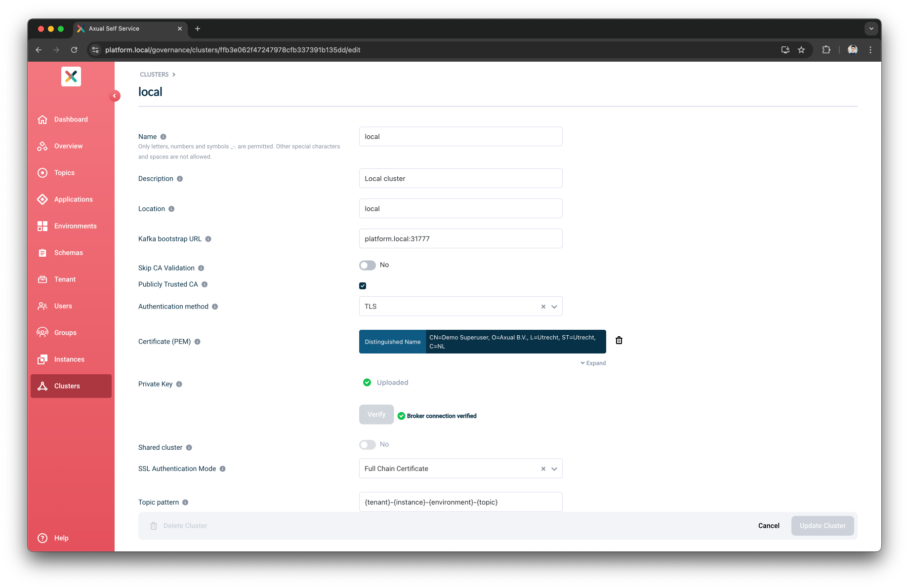This screenshot has width=909, height=588.
Task: Click the Topic pattern input field
Action: pos(460,502)
